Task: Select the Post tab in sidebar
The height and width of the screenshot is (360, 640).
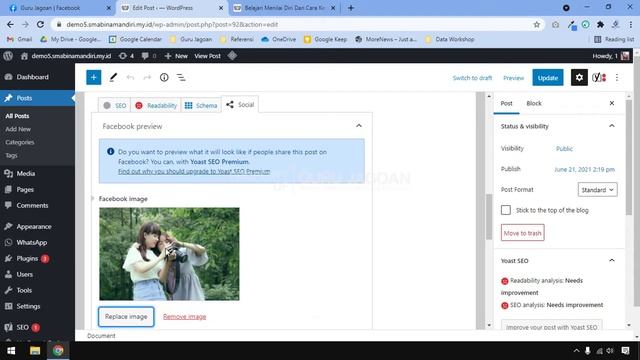Action: point(507,103)
